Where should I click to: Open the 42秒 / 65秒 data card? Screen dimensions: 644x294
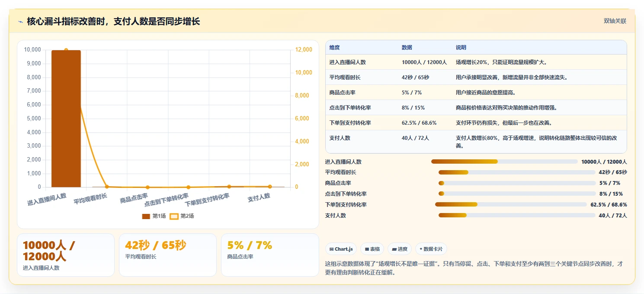point(168,255)
